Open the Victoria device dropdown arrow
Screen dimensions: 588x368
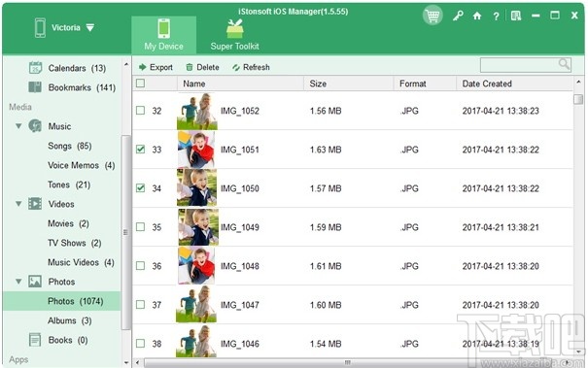tap(90, 28)
